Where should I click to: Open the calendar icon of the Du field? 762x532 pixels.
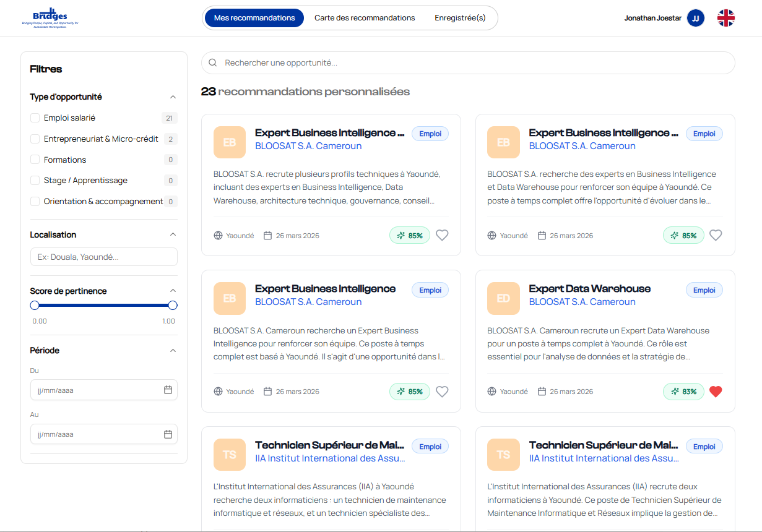point(168,390)
